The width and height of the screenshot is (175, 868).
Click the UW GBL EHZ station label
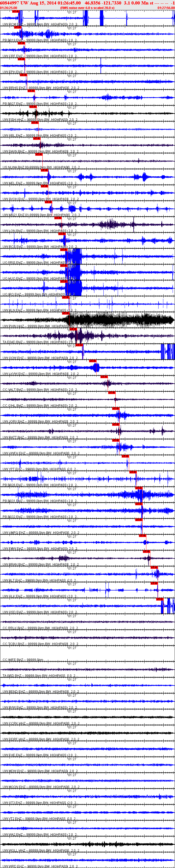click(x=40, y=136)
